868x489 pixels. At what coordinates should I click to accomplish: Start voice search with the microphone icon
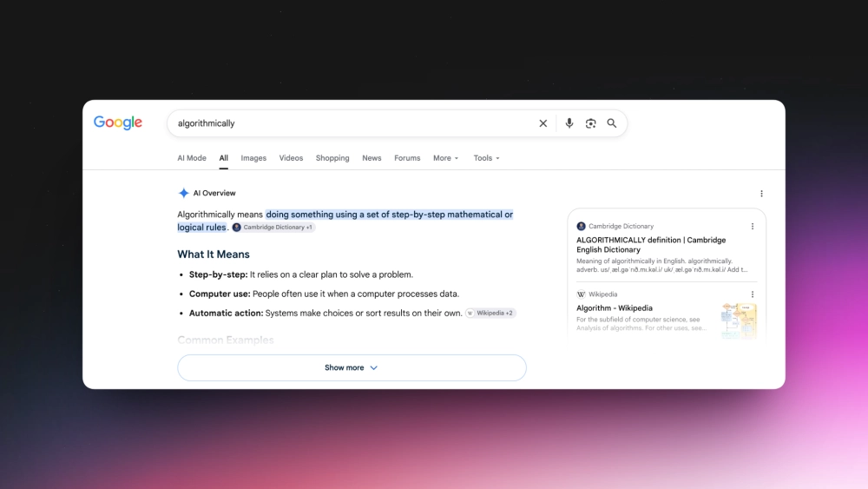point(569,123)
